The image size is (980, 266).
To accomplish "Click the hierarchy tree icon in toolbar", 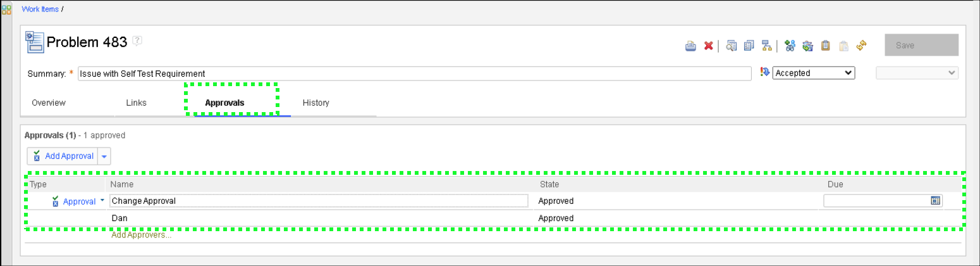I will [x=766, y=46].
